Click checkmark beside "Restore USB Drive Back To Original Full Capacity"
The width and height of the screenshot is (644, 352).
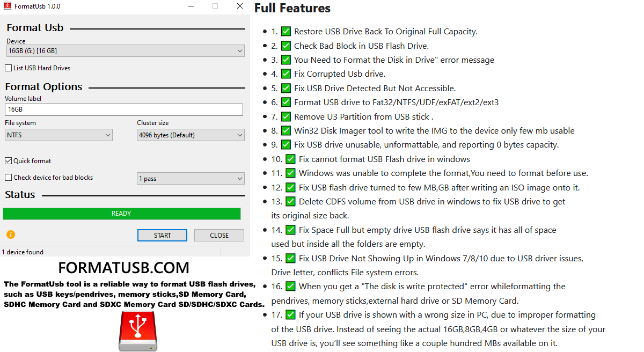pos(286,31)
